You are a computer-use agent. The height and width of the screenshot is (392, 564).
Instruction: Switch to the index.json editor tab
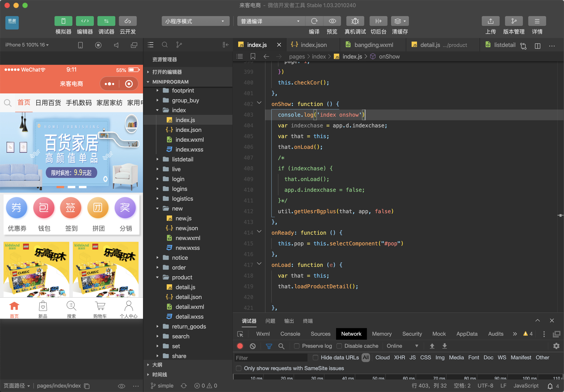point(313,45)
